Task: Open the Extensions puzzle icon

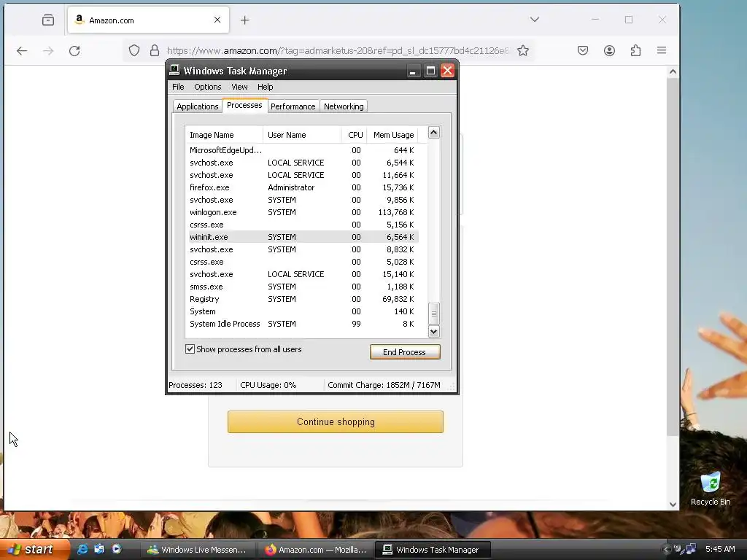Action: click(635, 50)
